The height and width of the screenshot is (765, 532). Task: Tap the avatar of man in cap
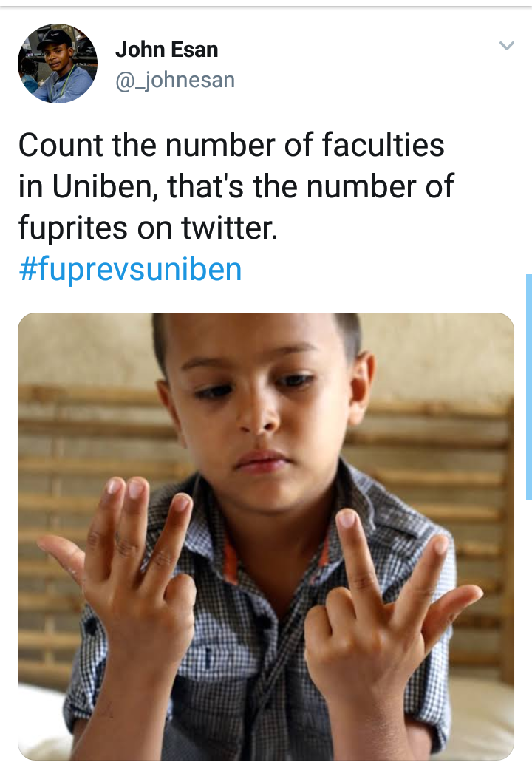[x=58, y=64]
